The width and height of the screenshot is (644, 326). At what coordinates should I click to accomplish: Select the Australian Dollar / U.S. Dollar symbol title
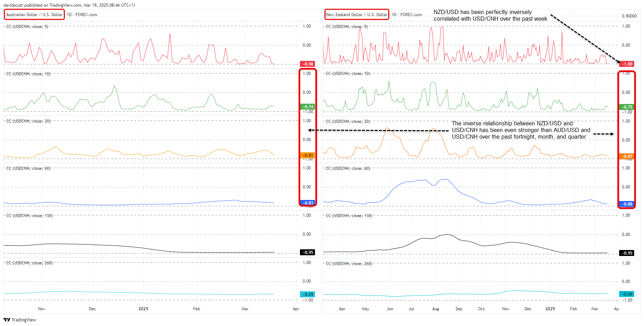point(34,15)
